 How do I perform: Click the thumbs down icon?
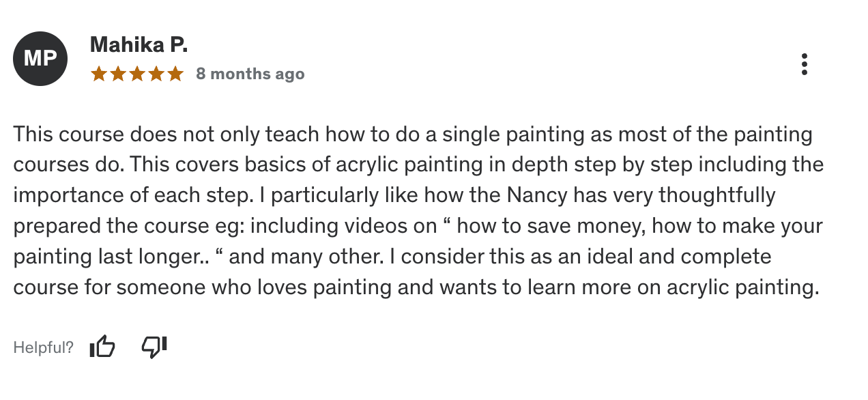click(x=154, y=347)
